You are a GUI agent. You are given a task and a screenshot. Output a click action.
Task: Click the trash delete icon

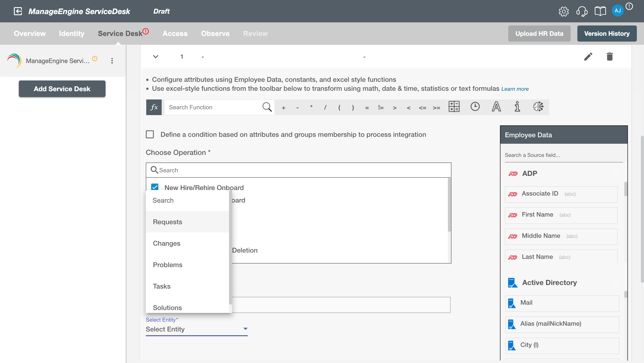point(610,57)
